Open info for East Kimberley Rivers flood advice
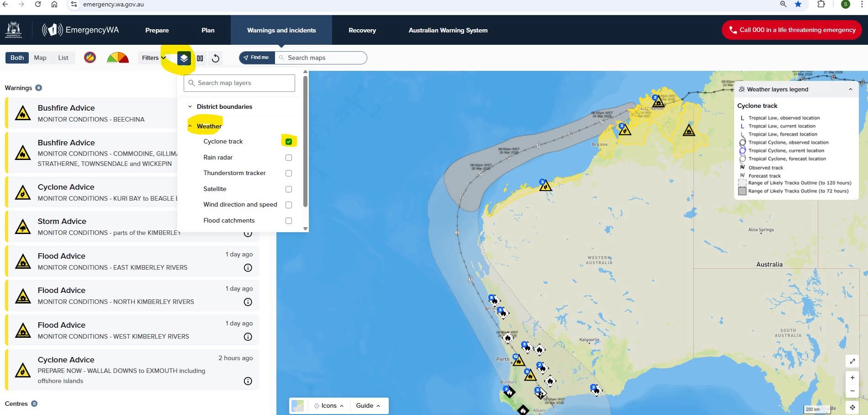The height and width of the screenshot is (415, 868). [248, 268]
